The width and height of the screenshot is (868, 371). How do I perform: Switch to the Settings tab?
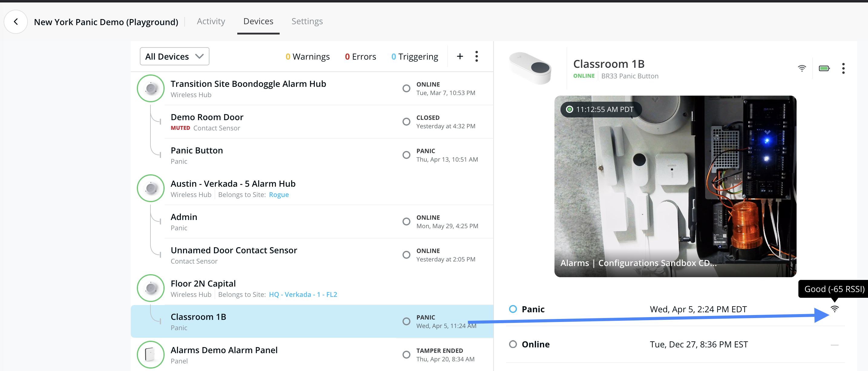(x=307, y=21)
